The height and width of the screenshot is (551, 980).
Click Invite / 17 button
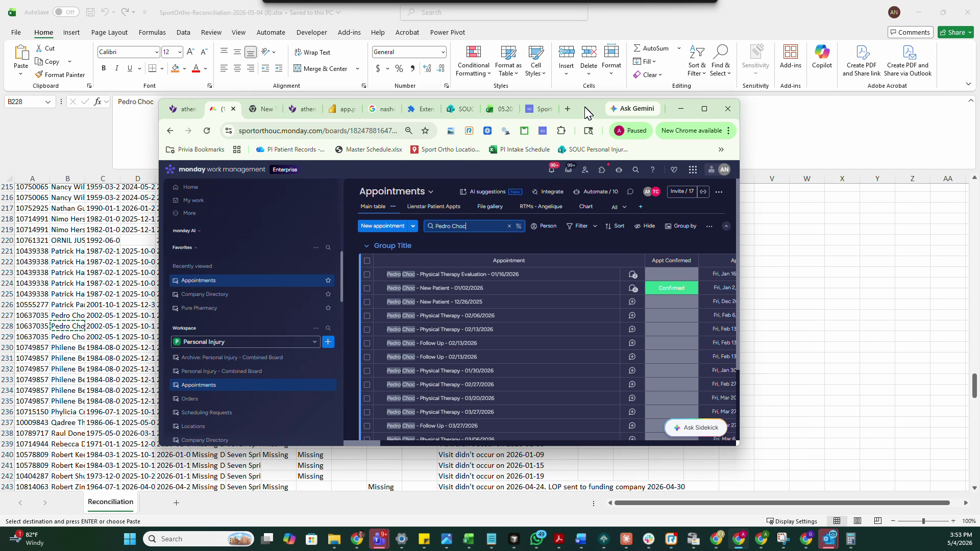point(682,191)
